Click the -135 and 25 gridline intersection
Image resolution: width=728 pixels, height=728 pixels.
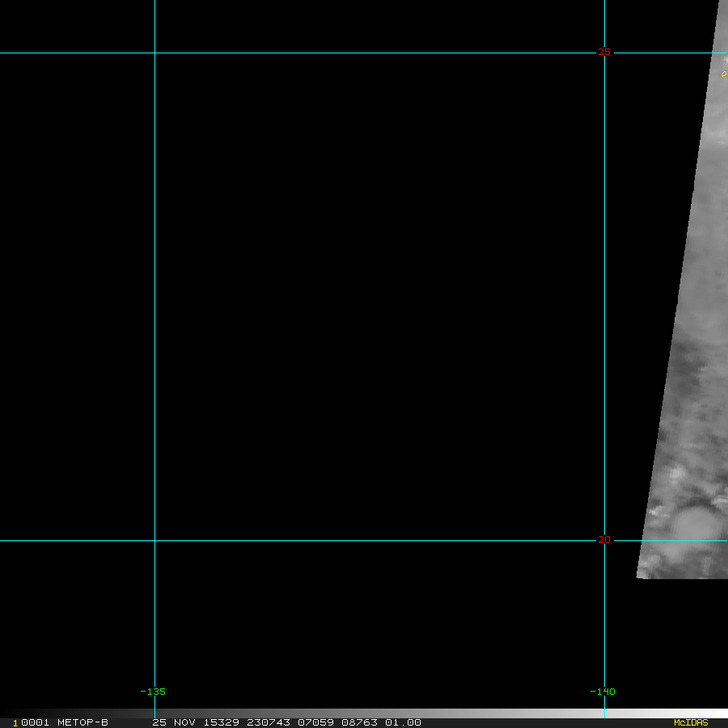point(154,53)
